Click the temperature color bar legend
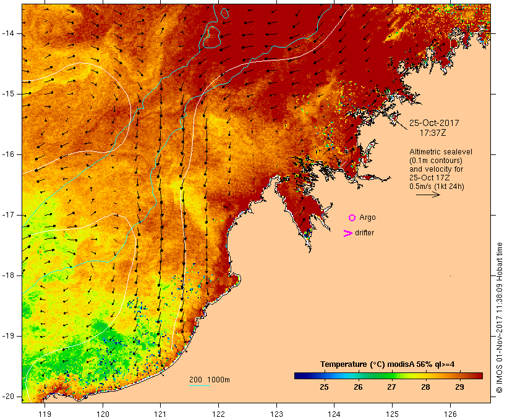 click(388, 376)
